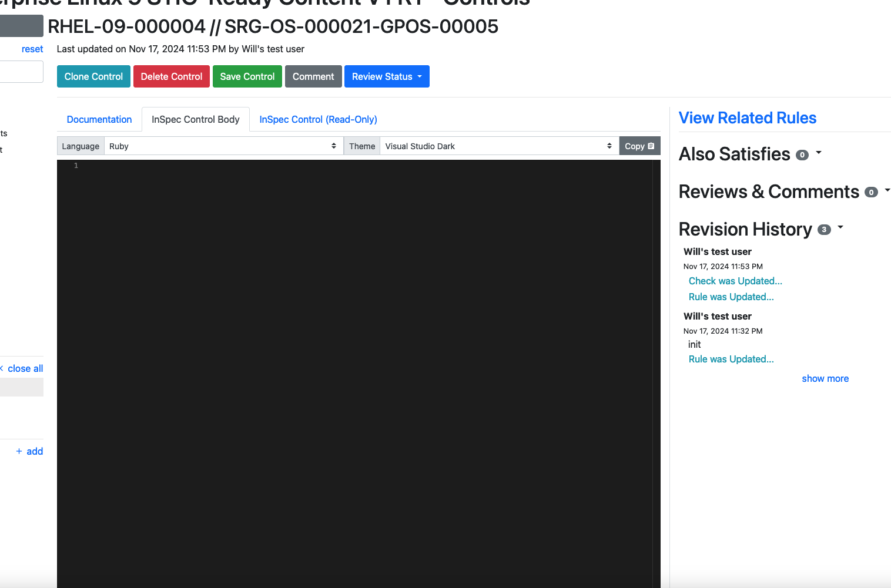The image size is (891, 588).
Task: Open the Theme select Visual Studio Dark
Action: pyautogui.click(x=499, y=146)
